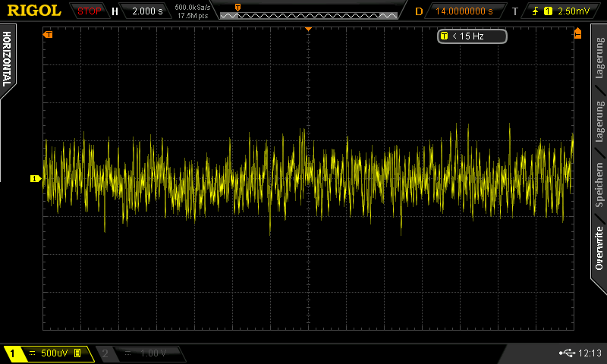Click the 12:13 clock readout
Screen dimensions: 607x364
tap(590, 353)
